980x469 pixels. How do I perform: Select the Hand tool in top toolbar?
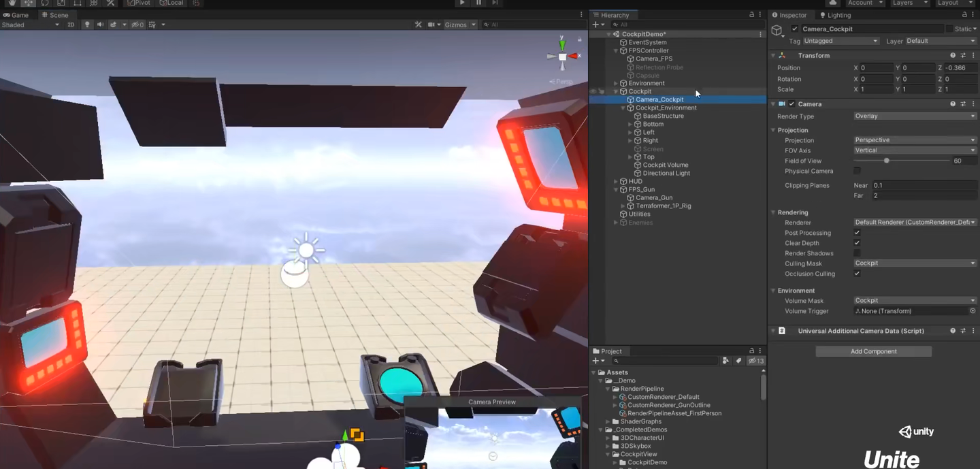[x=12, y=3]
